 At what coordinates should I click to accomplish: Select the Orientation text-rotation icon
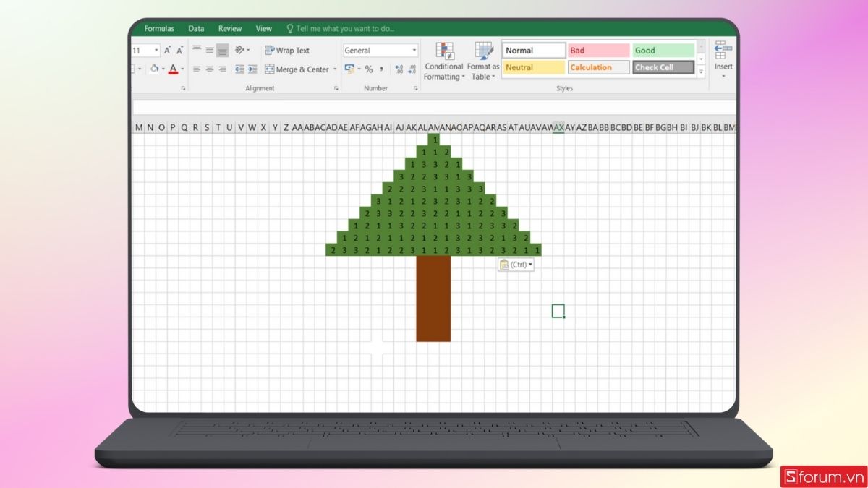239,51
